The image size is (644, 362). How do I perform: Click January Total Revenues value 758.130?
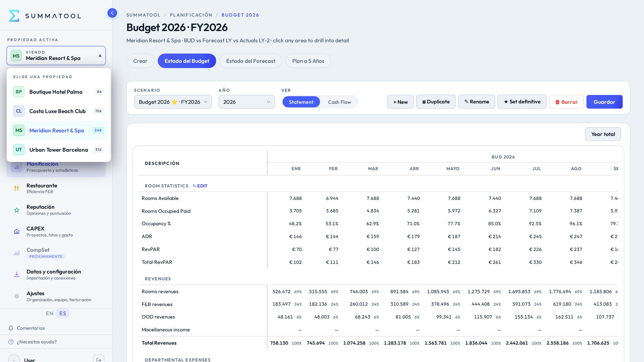[279, 343]
